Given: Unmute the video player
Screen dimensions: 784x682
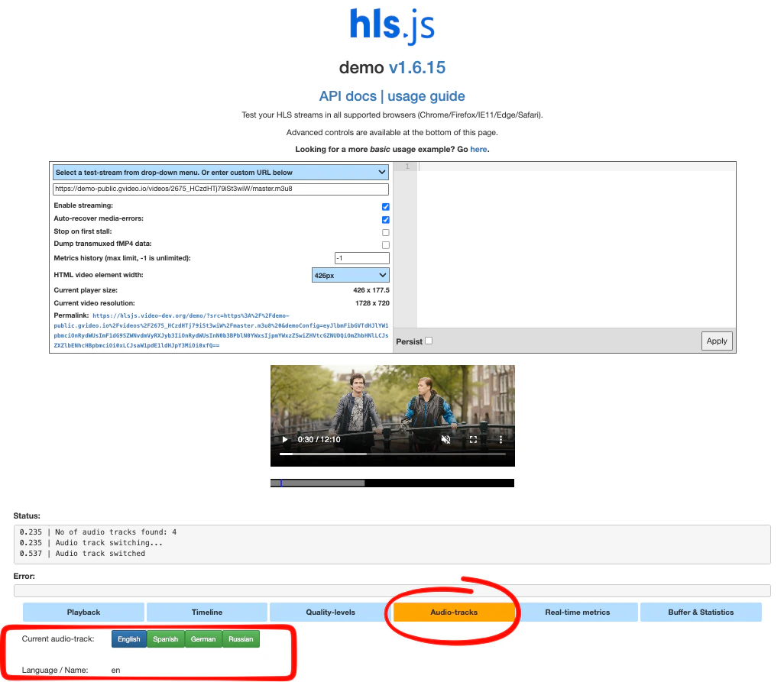Looking at the screenshot, I should tap(446, 439).
